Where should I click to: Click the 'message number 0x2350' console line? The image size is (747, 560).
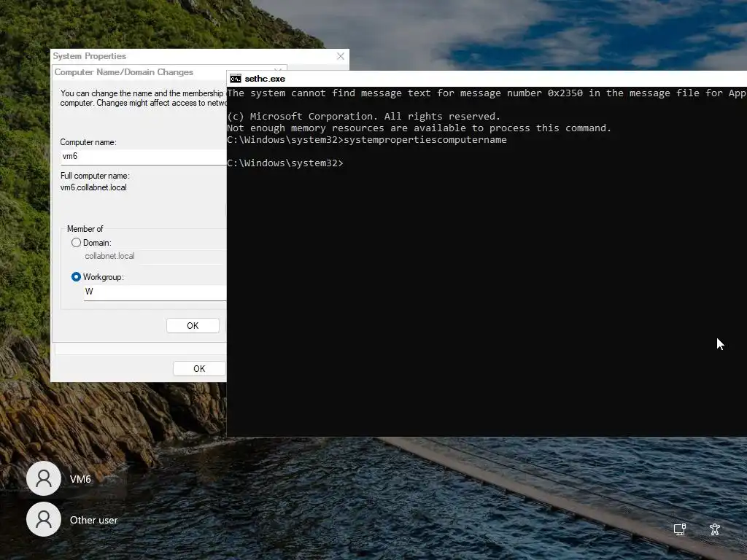click(x=487, y=93)
